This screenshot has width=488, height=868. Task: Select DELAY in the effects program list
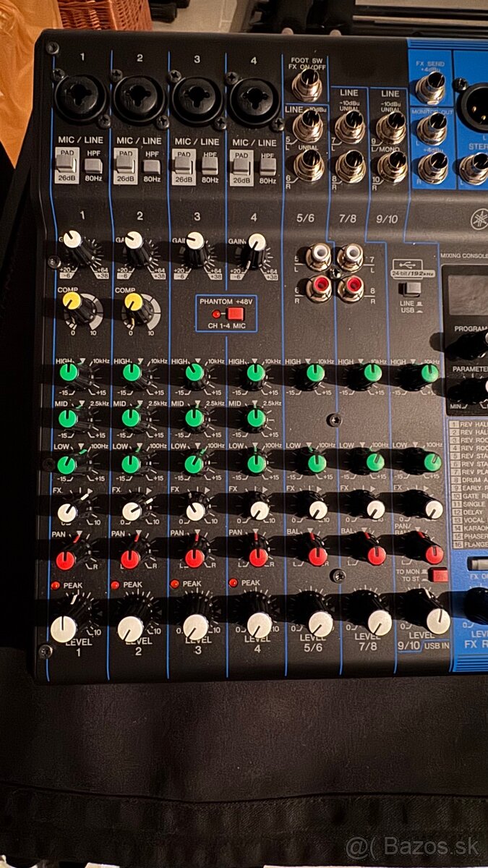click(x=468, y=511)
